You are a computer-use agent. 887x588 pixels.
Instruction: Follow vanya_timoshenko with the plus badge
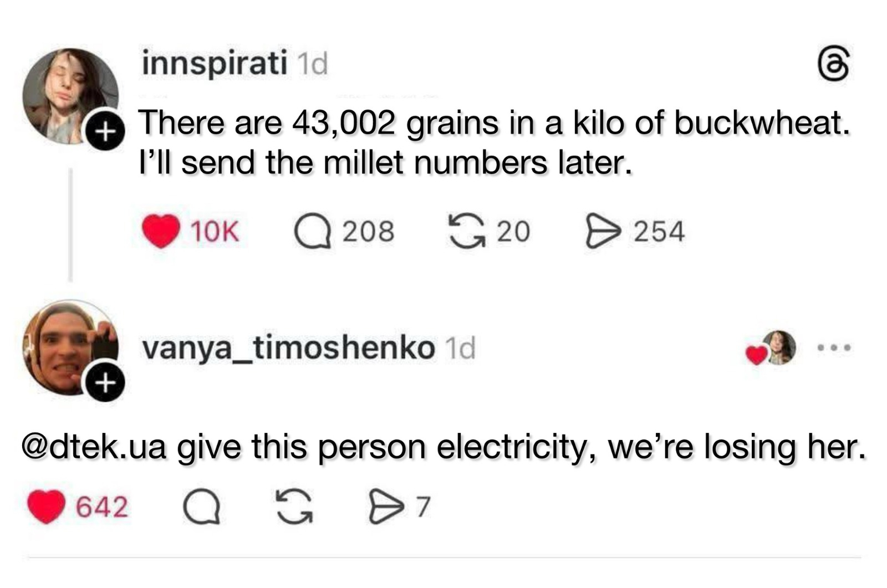pos(105,382)
